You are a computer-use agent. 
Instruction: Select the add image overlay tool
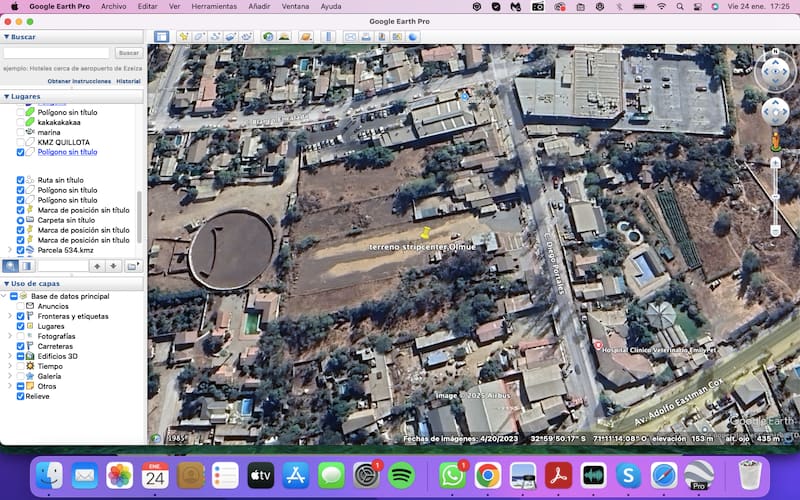[x=231, y=37]
